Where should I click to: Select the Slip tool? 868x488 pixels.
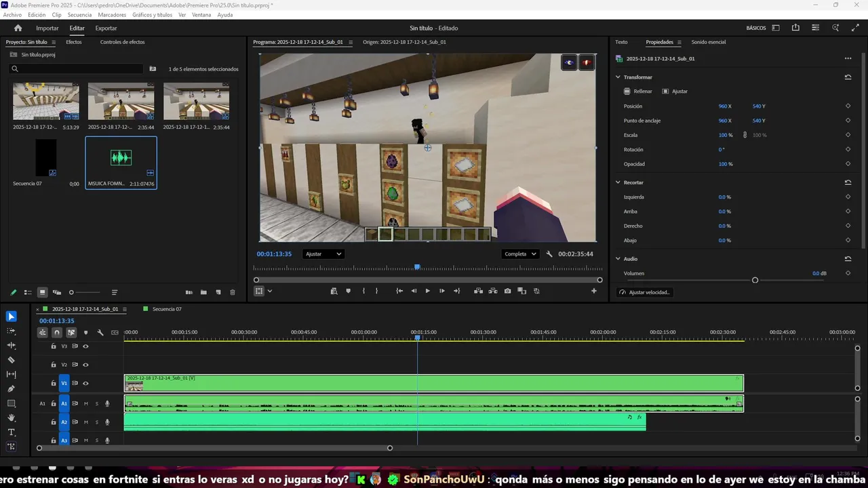point(12,374)
